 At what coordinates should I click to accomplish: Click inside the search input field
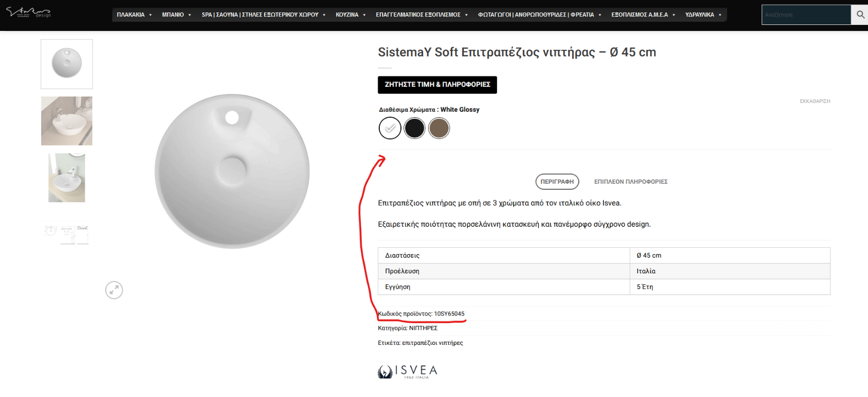point(806,15)
